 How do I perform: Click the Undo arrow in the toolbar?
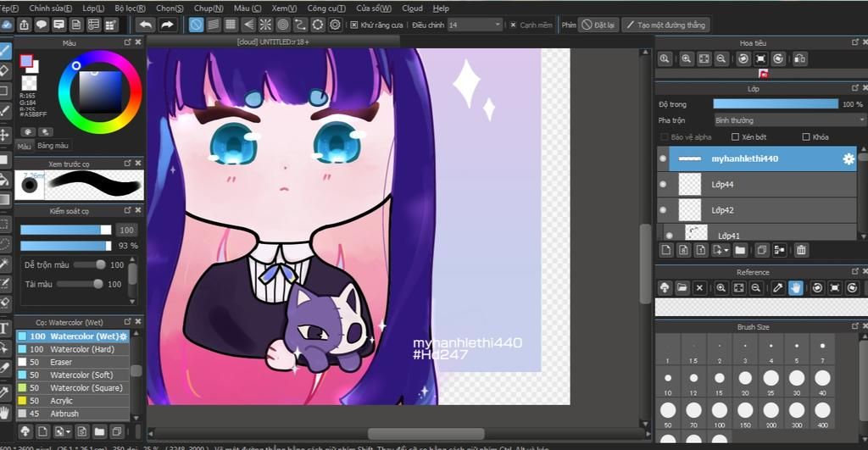click(x=146, y=25)
